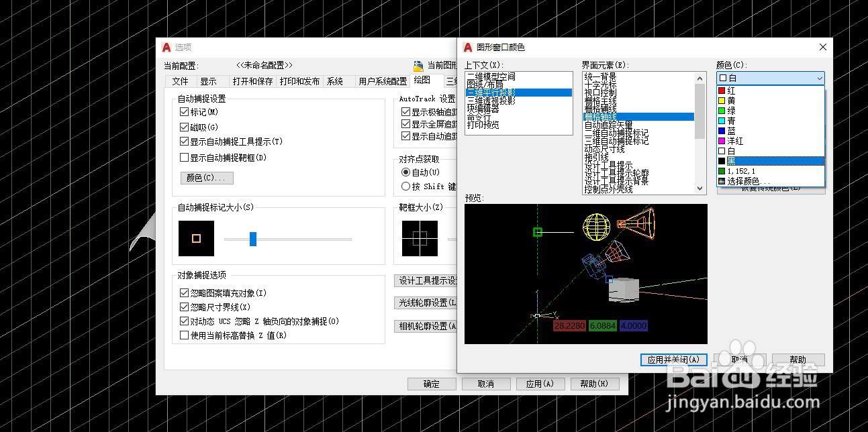Image resolution: width=868 pixels, height=432 pixels.
Task: Open the 用户系统配置 tab
Action: [383, 81]
